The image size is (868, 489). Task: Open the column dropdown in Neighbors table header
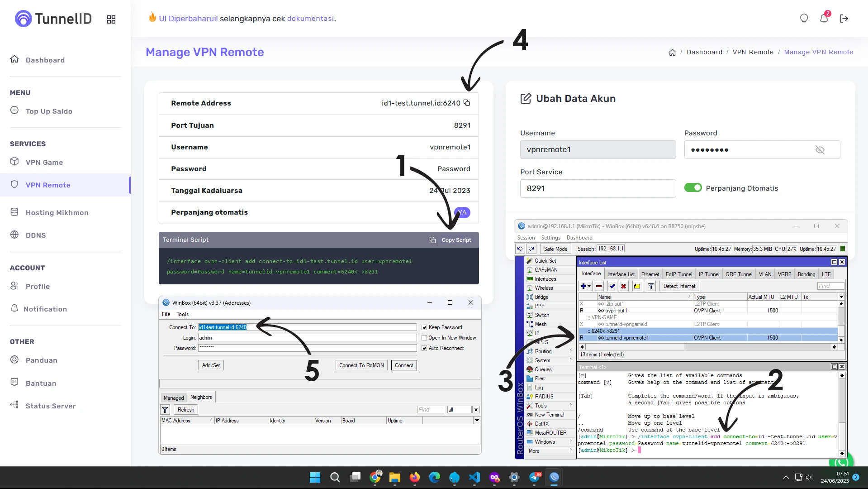point(477,421)
